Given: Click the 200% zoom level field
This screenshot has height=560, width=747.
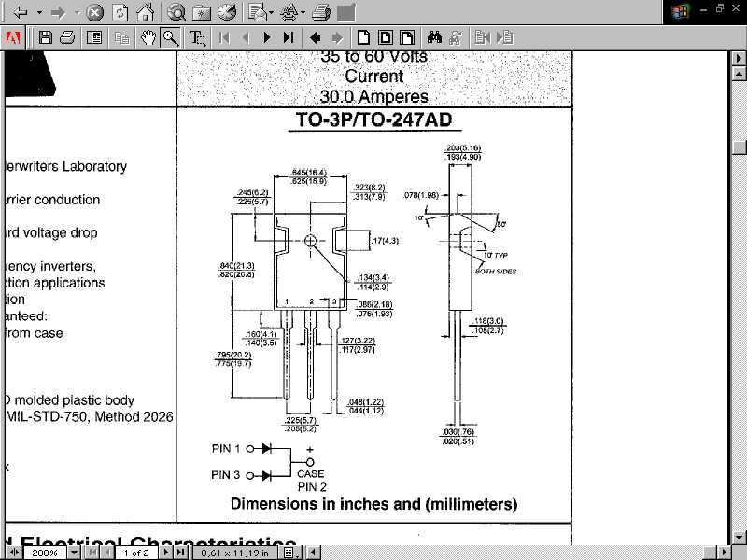Looking at the screenshot, I should 45,553.
